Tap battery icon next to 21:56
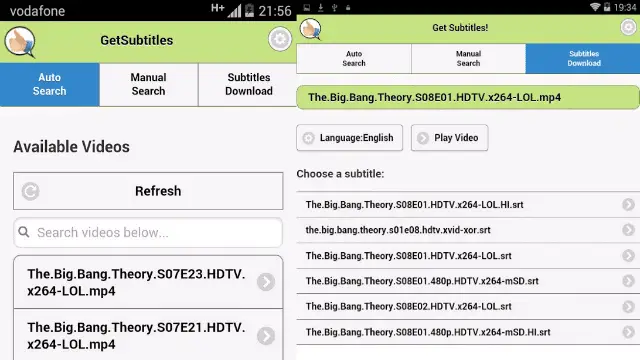Screen dimensions: 640x360 tap(249, 11)
